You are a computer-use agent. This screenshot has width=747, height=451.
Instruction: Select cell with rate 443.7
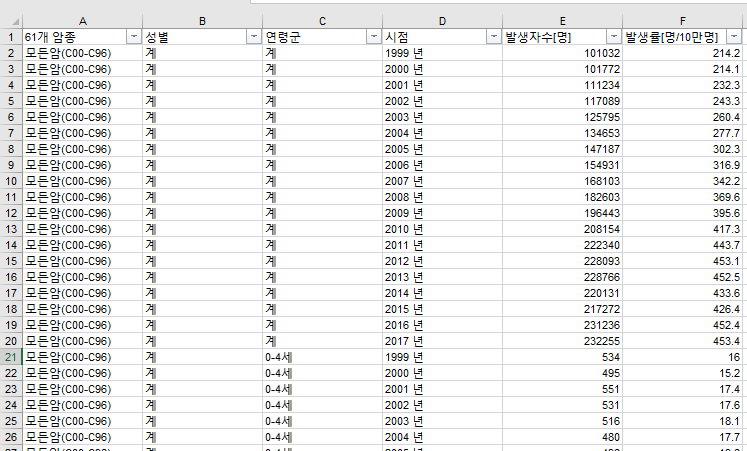(x=683, y=245)
